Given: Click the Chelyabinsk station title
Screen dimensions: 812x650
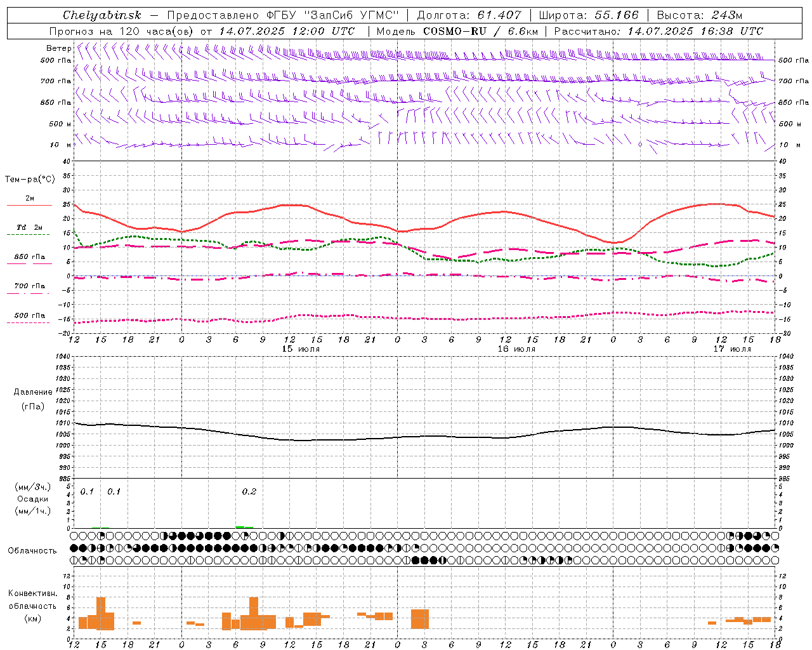Looking at the screenshot, I should click(x=102, y=15).
